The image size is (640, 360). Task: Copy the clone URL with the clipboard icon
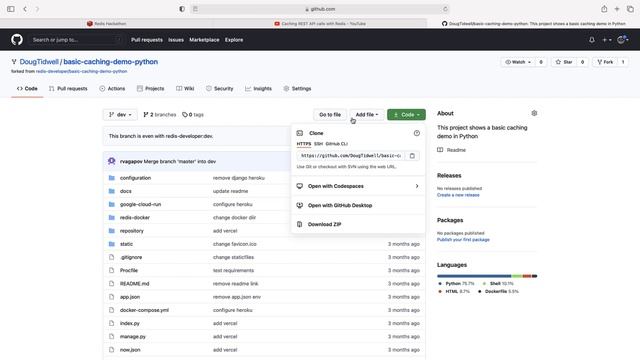(412, 156)
